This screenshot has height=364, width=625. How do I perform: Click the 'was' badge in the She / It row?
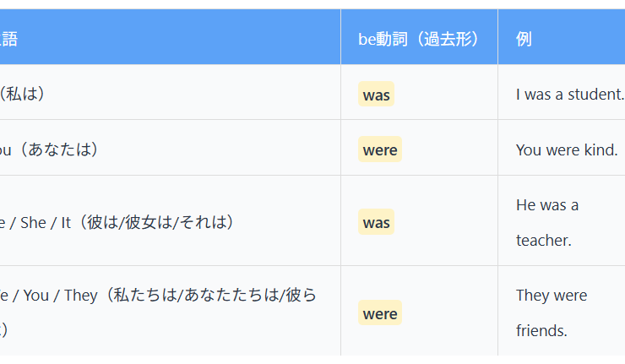pyautogui.click(x=376, y=222)
